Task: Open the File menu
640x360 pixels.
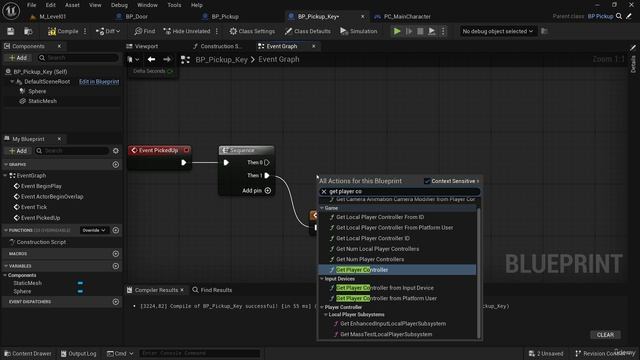Action: [x=31, y=5]
